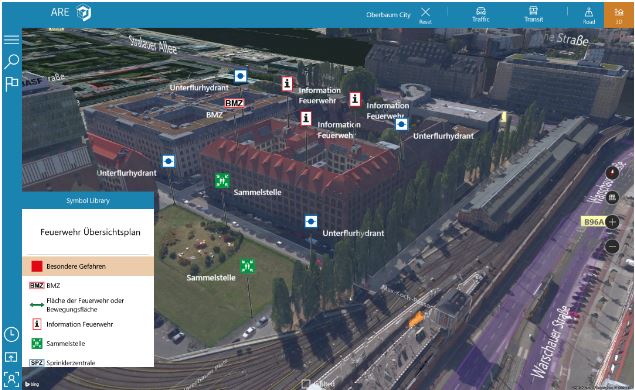This screenshot has width=635, height=390.
Task: Select the Road map style
Action: (589, 15)
